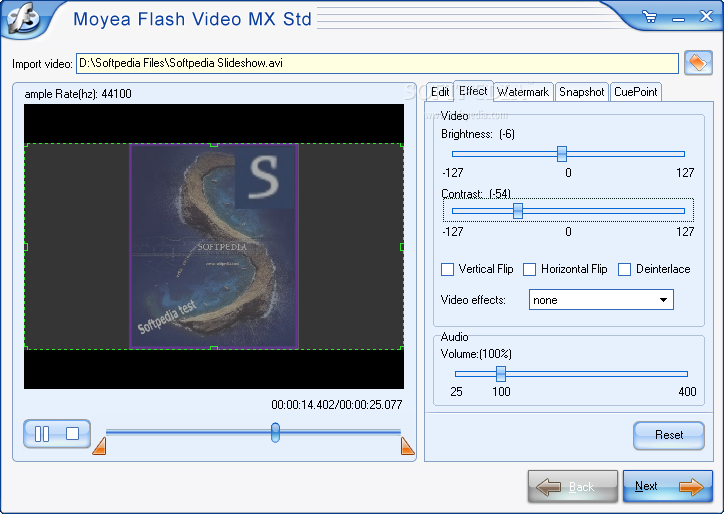Switch to the Watermark tab
The image size is (724, 514).
click(523, 92)
